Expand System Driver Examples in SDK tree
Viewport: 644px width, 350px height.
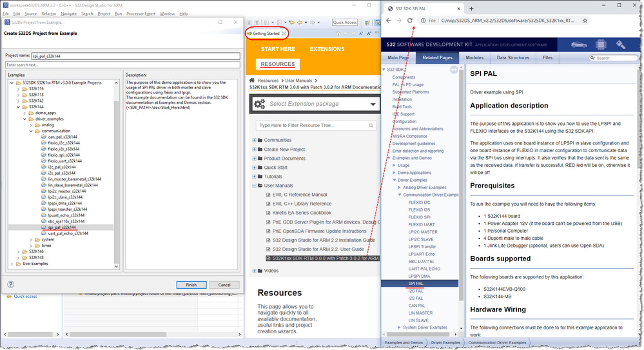coord(399,327)
